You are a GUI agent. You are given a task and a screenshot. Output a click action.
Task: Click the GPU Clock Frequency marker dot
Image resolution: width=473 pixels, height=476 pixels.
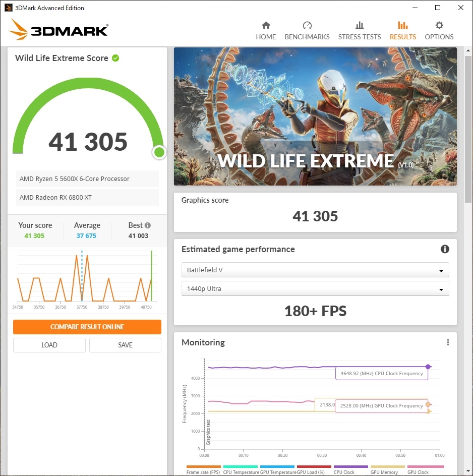click(428, 404)
